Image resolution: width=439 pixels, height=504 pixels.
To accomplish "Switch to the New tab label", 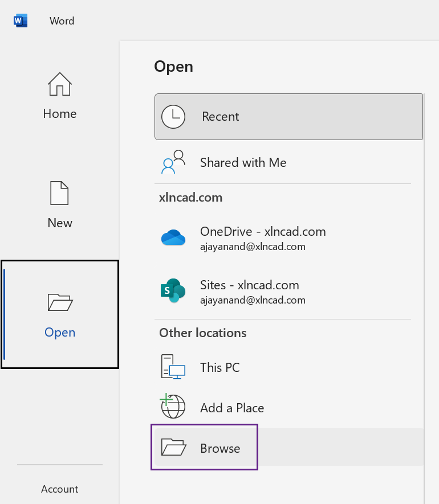I will (x=60, y=223).
